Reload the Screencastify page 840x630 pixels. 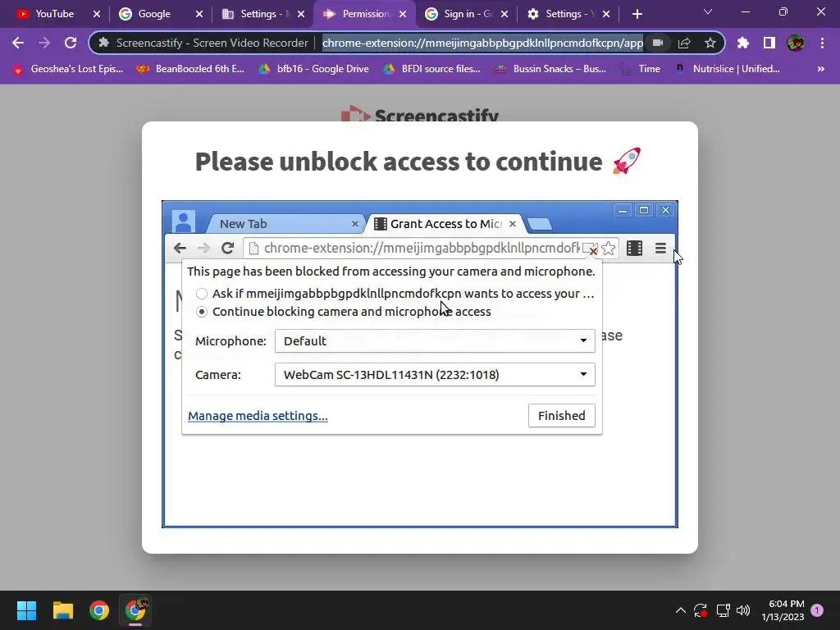[71, 43]
